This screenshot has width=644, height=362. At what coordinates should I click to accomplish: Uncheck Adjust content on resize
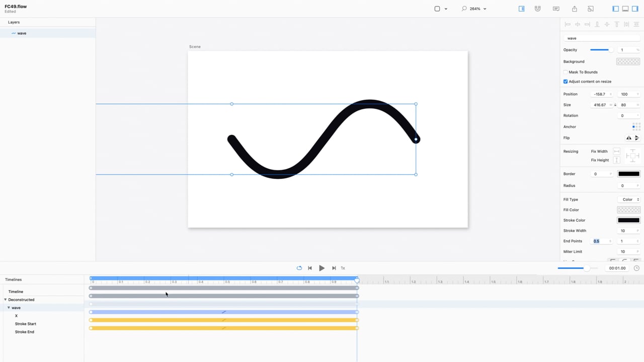click(x=566, y=81)
